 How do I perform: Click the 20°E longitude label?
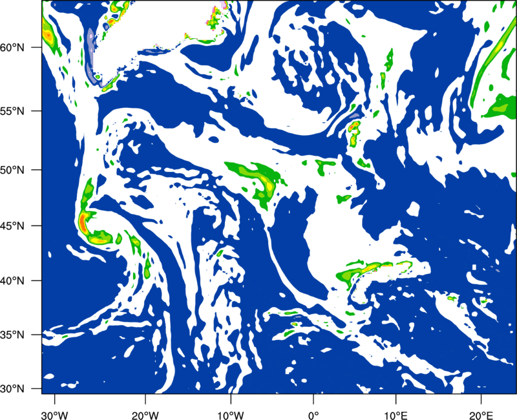pyautogui.click(x=481, y=415)
